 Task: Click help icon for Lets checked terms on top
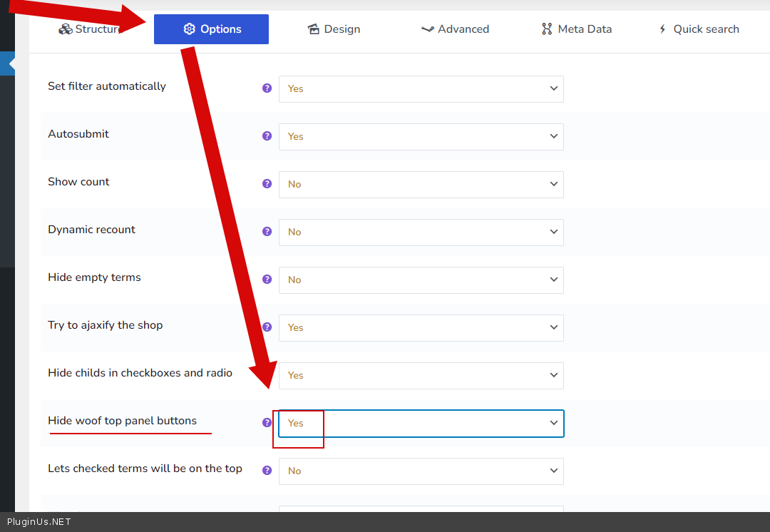(267, 471)
